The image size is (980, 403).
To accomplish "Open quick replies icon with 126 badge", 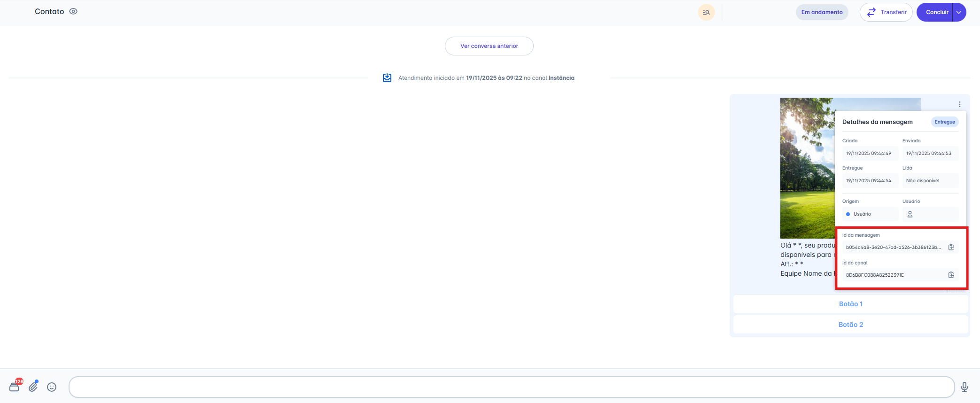I will click(15, 387).
